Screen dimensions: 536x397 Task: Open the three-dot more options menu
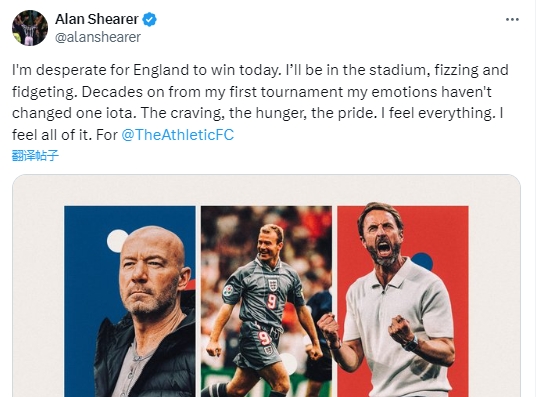512,19
